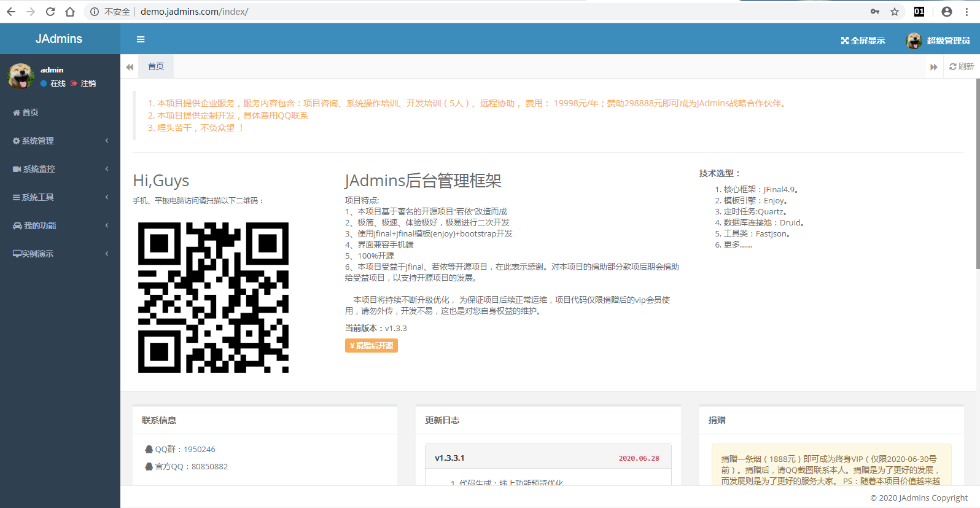This screenshot has height=508, width=980.
Task: Click the vertical page scrollbar
Action: (x=978, y=174)
